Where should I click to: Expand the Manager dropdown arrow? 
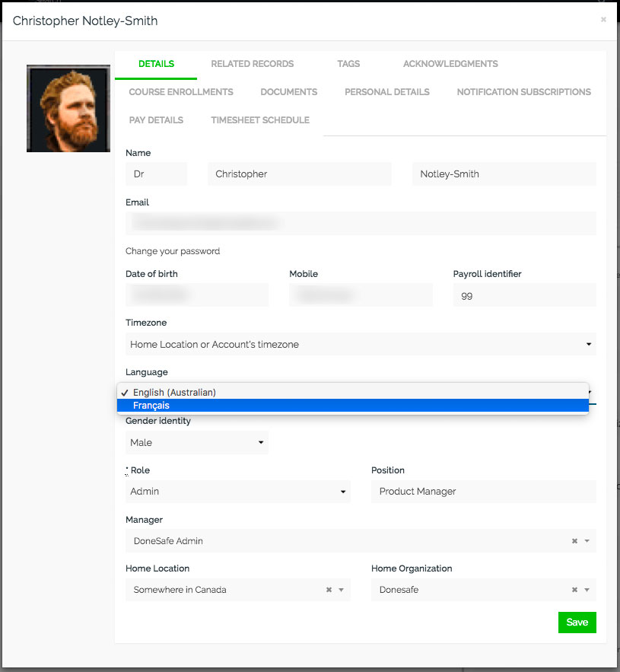587,541
